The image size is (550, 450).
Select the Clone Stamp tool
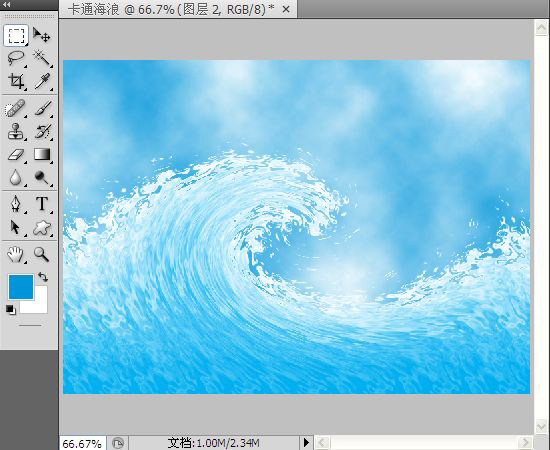click(15, 132)
